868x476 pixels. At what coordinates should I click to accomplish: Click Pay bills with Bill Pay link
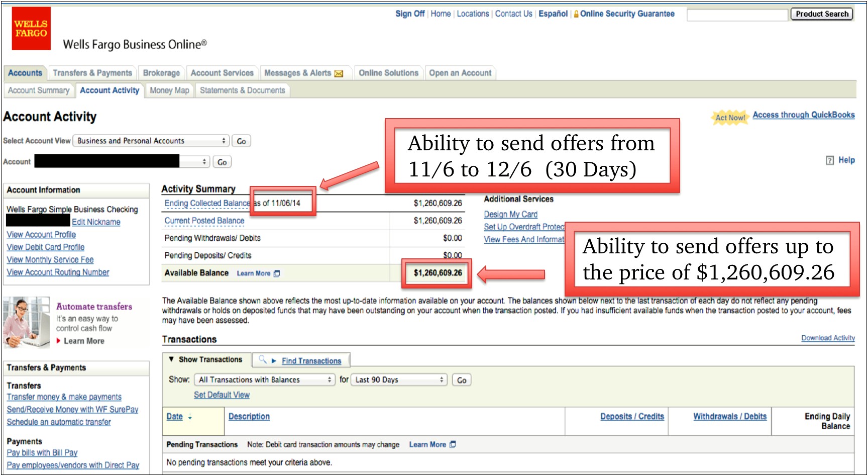tap(42, 452)
